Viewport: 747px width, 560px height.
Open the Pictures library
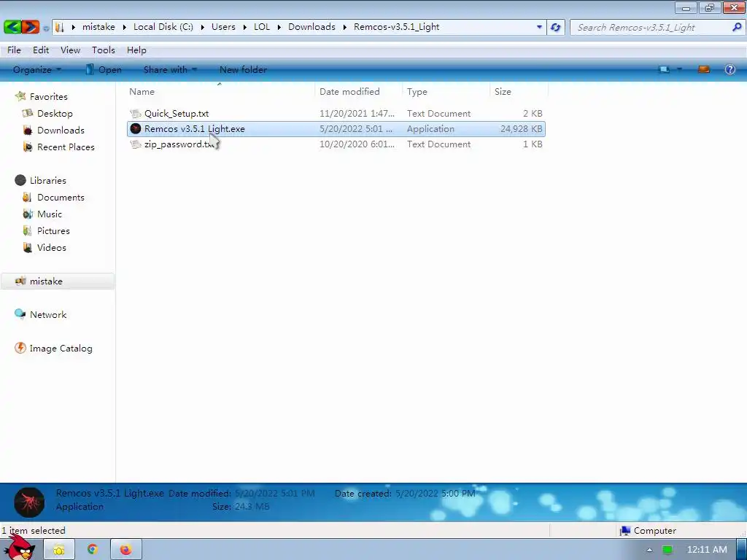(x=53, y=231)
